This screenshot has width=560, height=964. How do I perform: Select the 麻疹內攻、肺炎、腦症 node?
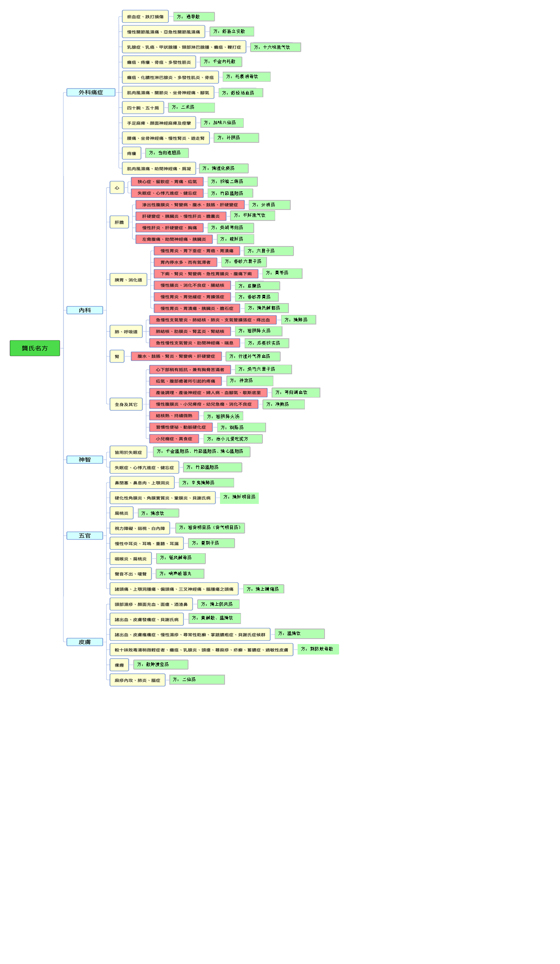pyautogui.click(x=137, y=680)
